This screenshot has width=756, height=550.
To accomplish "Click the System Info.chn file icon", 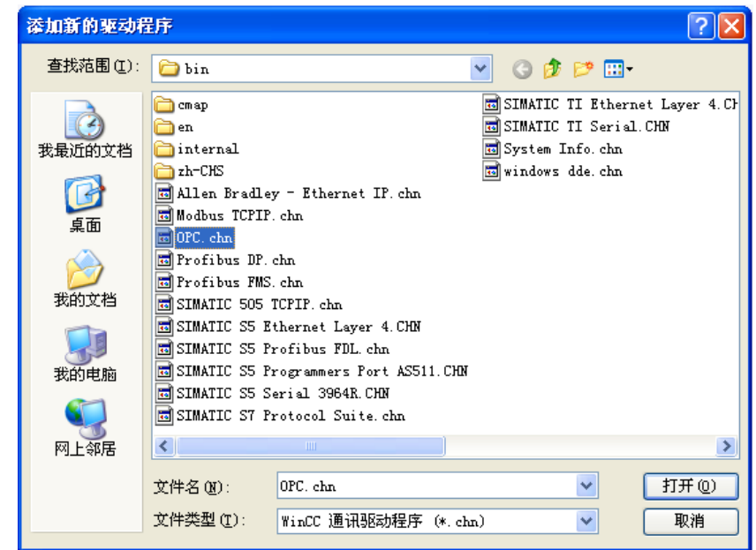I will [491, 149].
